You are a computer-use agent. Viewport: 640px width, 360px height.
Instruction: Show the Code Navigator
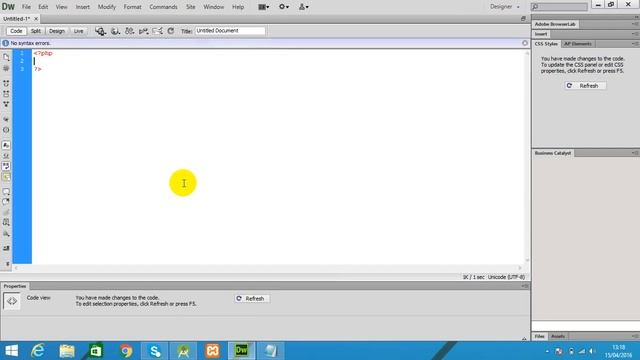click(x=6, y=69)
